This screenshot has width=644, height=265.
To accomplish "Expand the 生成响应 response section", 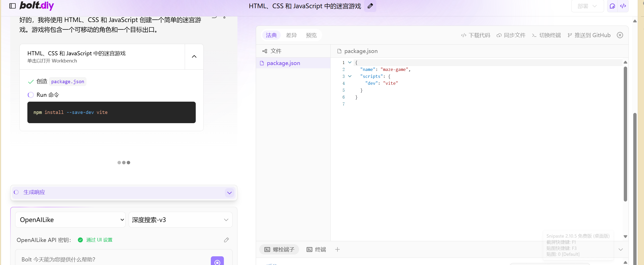I will 229,193.
